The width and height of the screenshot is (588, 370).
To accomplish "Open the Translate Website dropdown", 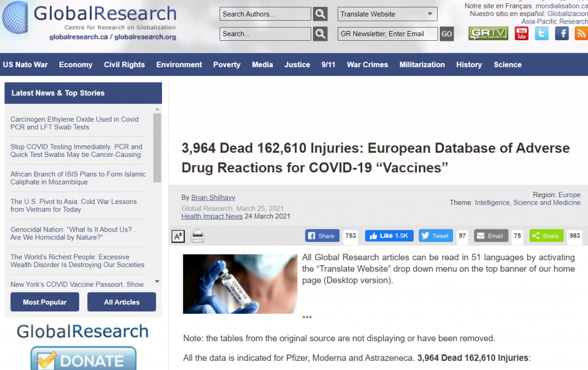I will point(388,14).
